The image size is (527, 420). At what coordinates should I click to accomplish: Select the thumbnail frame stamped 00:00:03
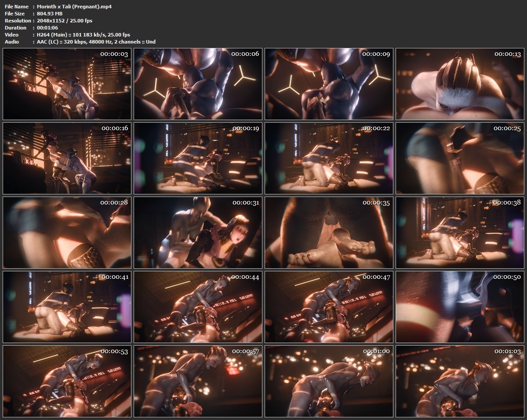[x=67, y=84]
